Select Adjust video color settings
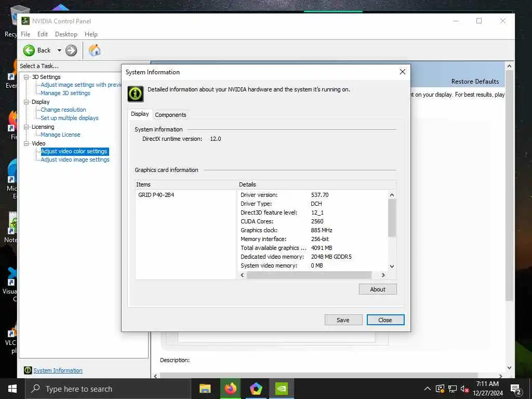Screen dimensions: 532x399 click(x=74, y=151)
